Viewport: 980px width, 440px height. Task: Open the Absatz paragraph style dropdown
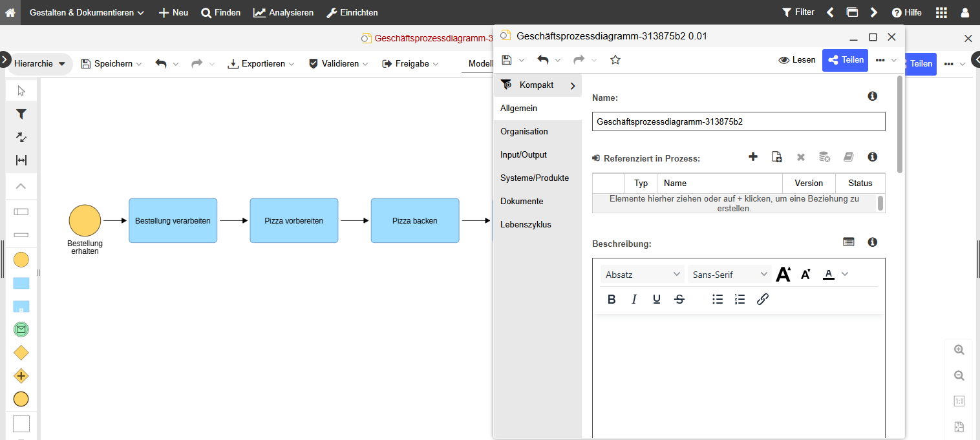coord(643,275)
